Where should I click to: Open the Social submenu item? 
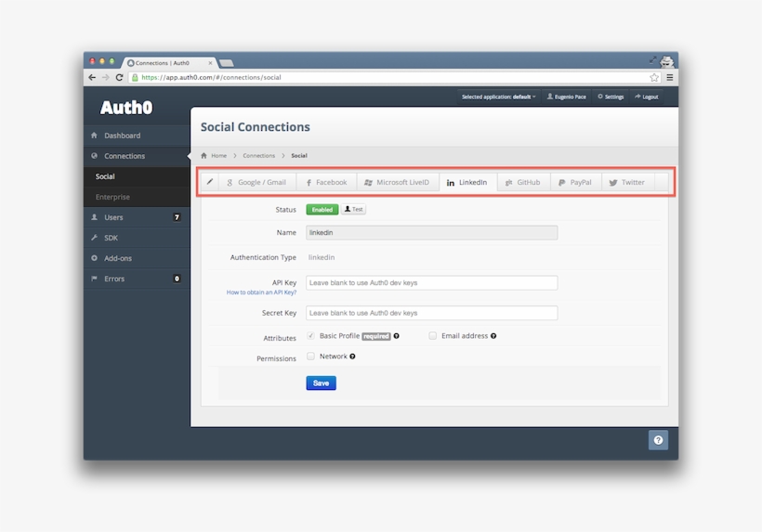(137, 176)
